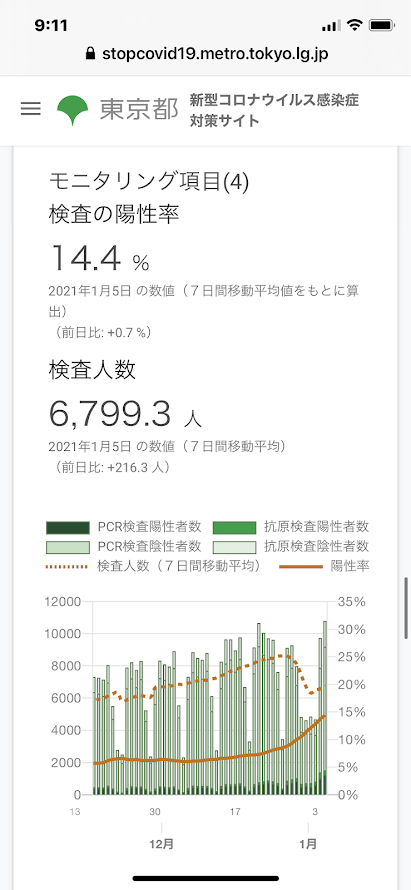The height and width of the screenshot is (890, 411).
Task: Tap the cellular signal bars icon
Action: (x=330, y=26)
